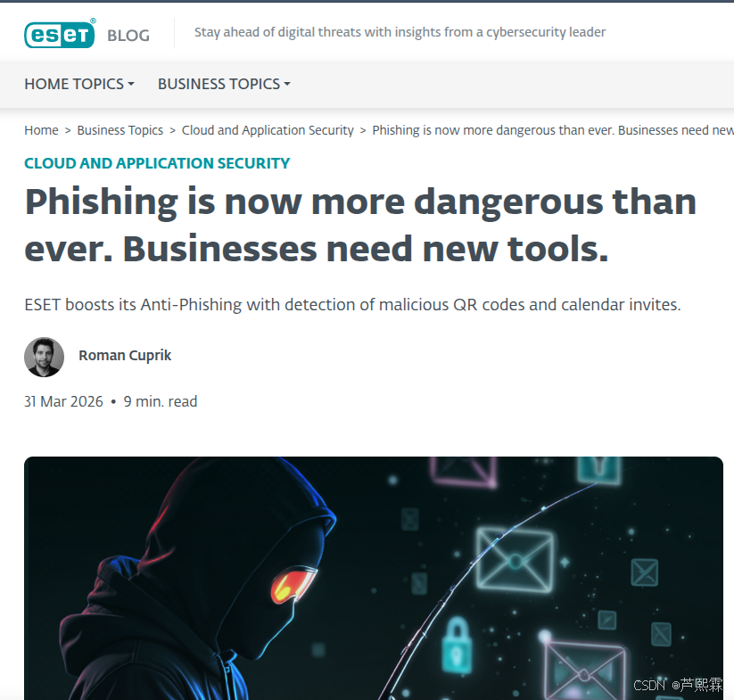The width and height of the screenshot is (734, 700).
Task: Select the current article breadcrumb title
Action: (553, 130)
